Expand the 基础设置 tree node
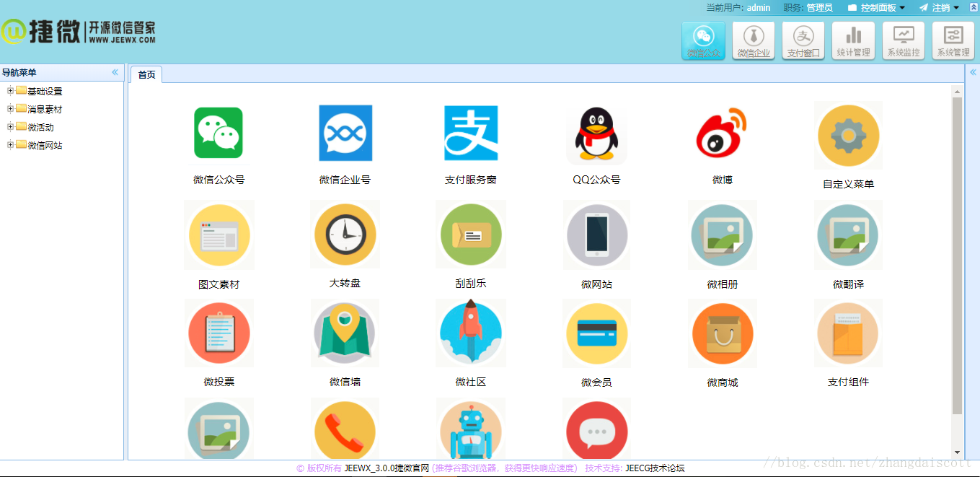The height and width of the screenshot is (477, 980). tap(10, 91)
